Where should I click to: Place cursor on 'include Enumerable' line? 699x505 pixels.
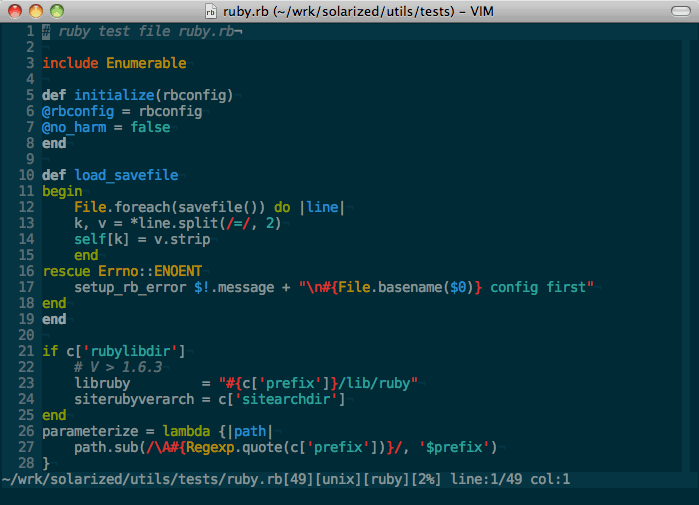pyautogui.click(x=114, y=63)
